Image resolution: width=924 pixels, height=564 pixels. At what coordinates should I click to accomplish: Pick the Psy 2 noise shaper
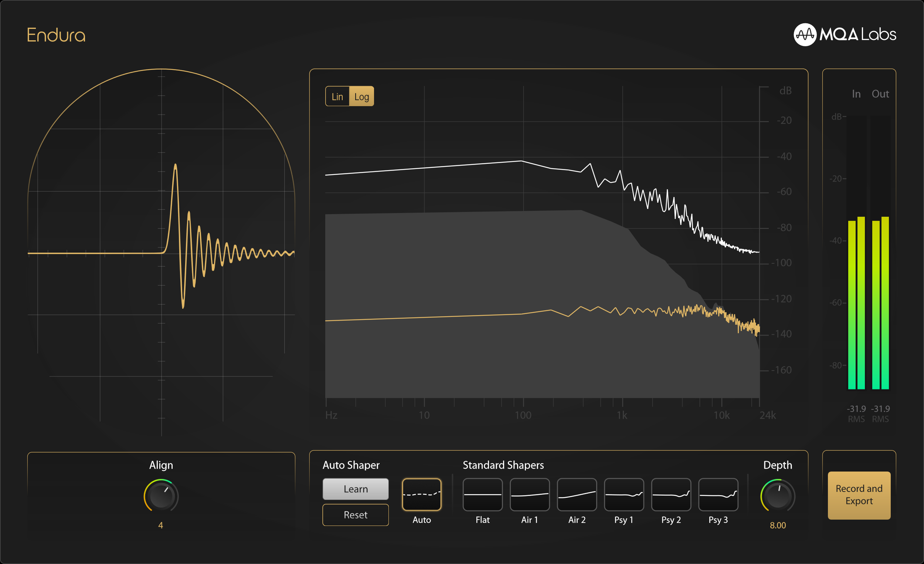coord(671,494)
